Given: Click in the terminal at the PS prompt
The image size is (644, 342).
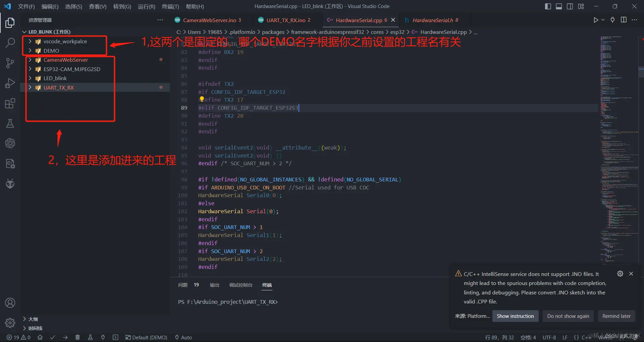Looking at the screenshot, I should (228, 302).
